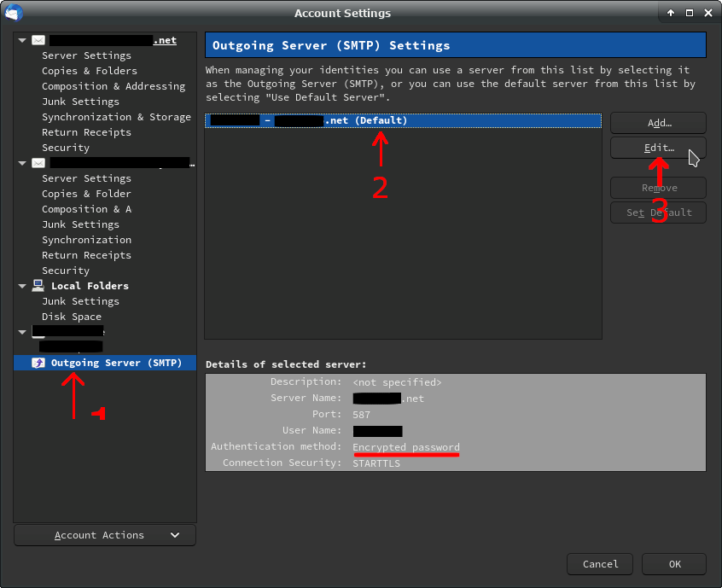The width and height of the screenshot is (722, 588).
Task: Open the Account Actions dropdown
Action: [x=105, y=535]
